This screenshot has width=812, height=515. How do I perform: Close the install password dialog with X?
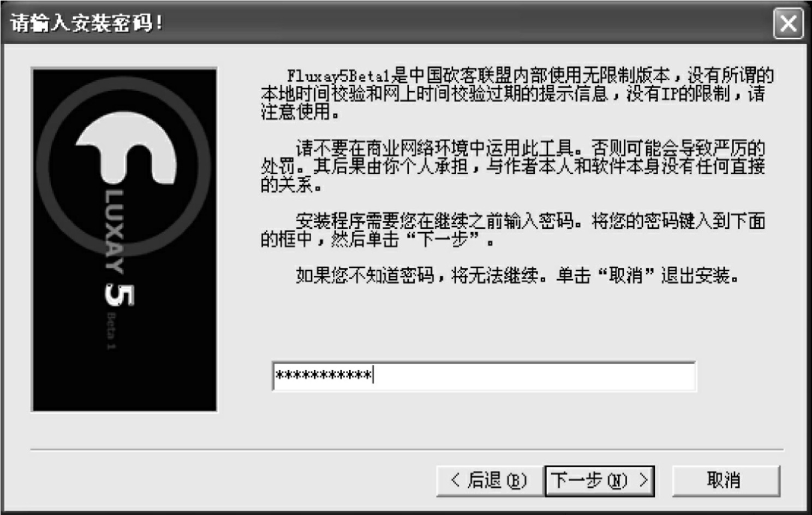[x=788, y=23]
